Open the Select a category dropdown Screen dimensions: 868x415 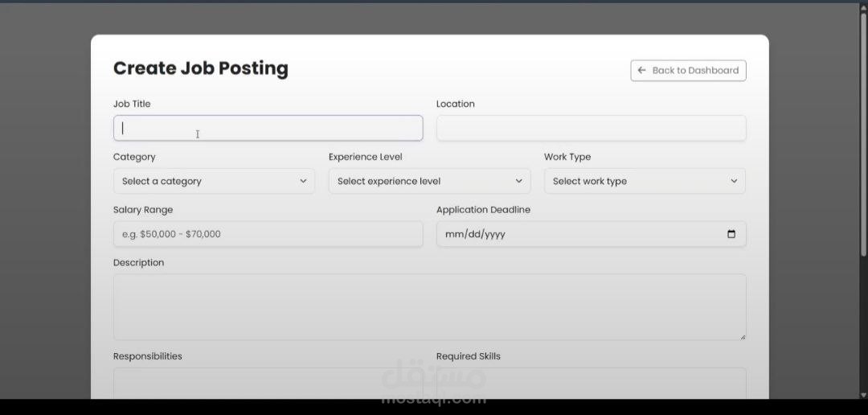point(214,181)
